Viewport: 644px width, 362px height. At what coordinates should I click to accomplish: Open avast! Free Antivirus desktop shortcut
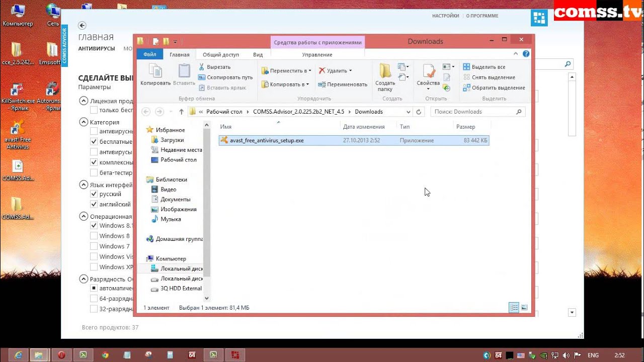click(18, 135)
